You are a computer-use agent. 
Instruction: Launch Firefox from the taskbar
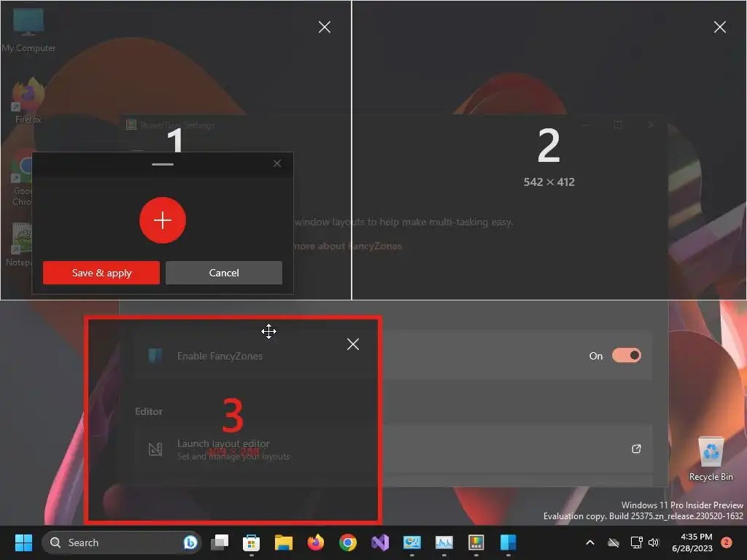point(315,542)
